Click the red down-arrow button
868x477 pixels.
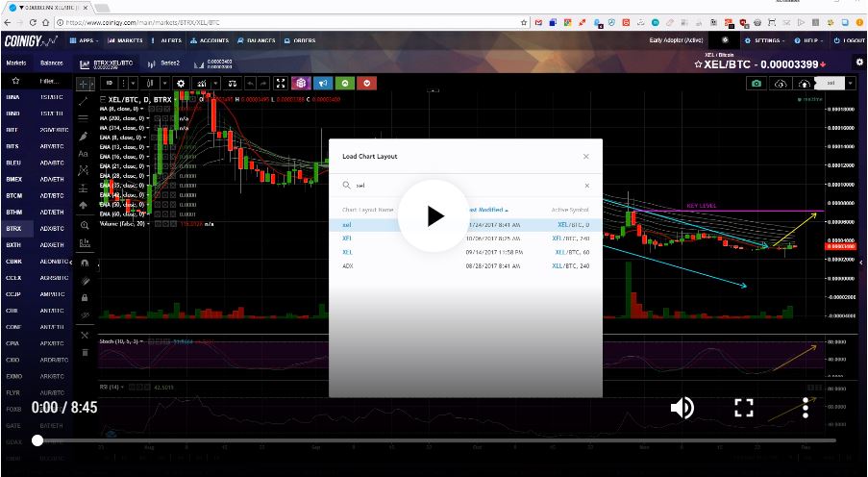pos(367,83)
